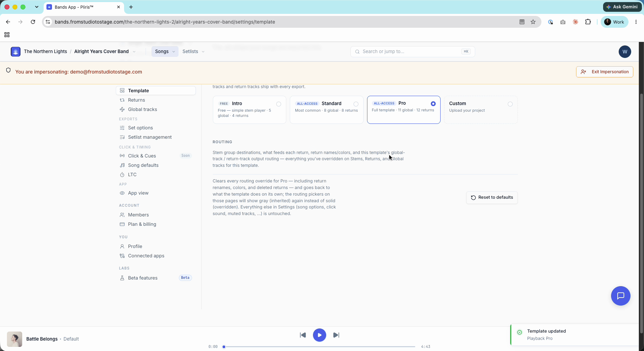This screenshot has height=351, width=644.
Task: Click the site info icon in address bar
Action: click(x=48, y=22)
